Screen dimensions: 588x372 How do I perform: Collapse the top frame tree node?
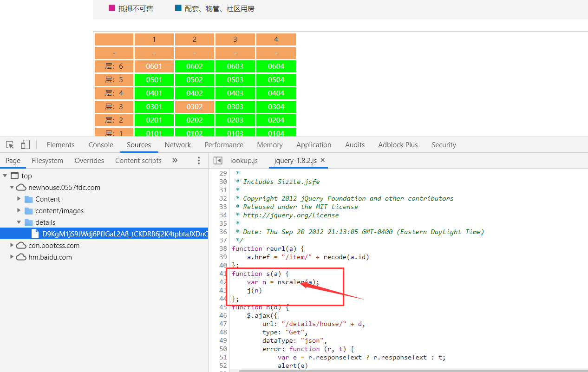tap(5, 176)
